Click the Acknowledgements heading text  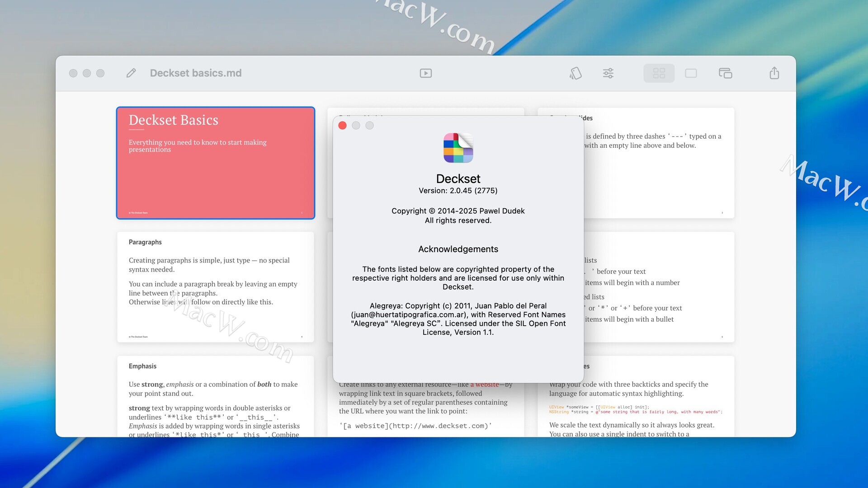(458, 249)
